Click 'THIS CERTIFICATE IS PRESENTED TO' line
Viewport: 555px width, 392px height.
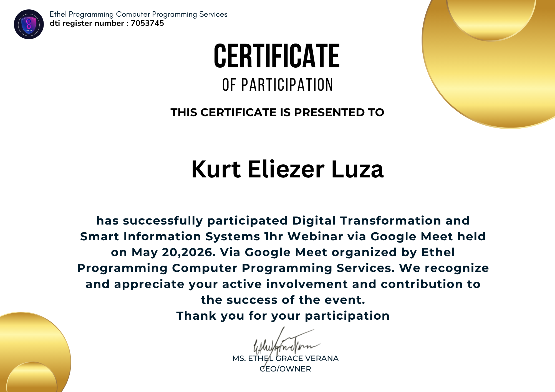(277, 112)
